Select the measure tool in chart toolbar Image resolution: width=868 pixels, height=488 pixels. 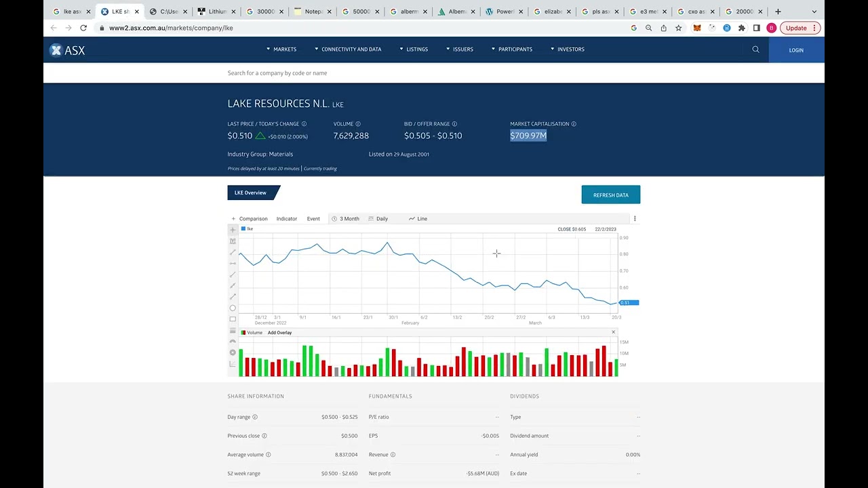[233, 241]
